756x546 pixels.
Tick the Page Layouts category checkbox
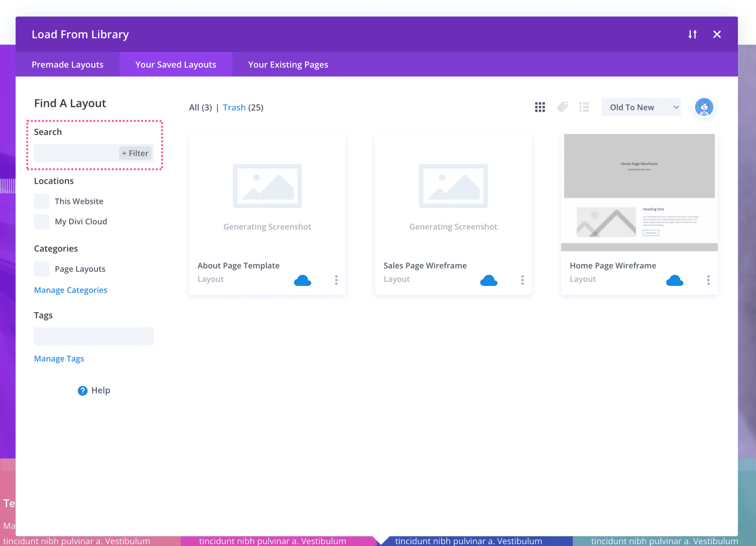(42, 269)
